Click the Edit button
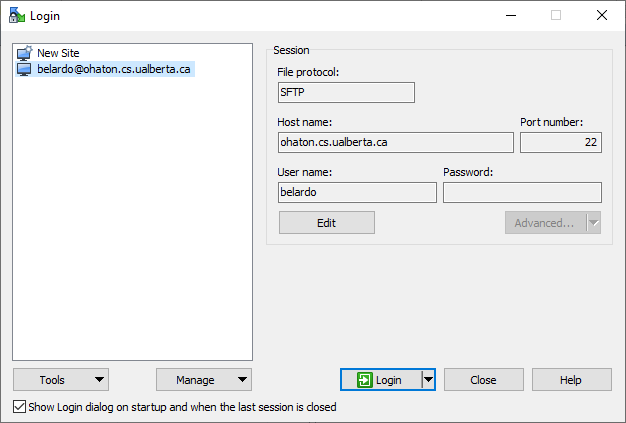The height and width of the screenshot is (423, 626). [327, 223]
